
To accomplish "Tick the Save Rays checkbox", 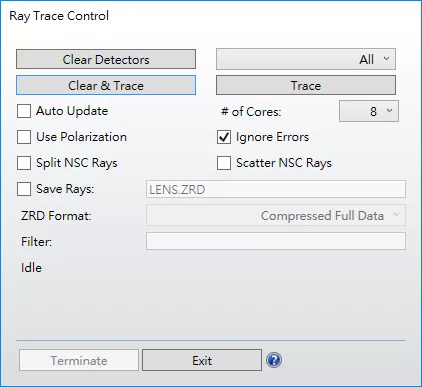I will click(24, 189).
